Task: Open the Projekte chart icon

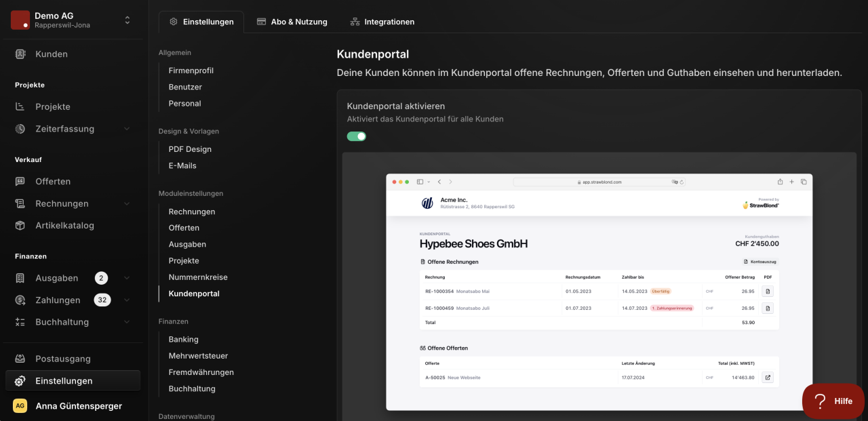Action: [x=20, y=107]
